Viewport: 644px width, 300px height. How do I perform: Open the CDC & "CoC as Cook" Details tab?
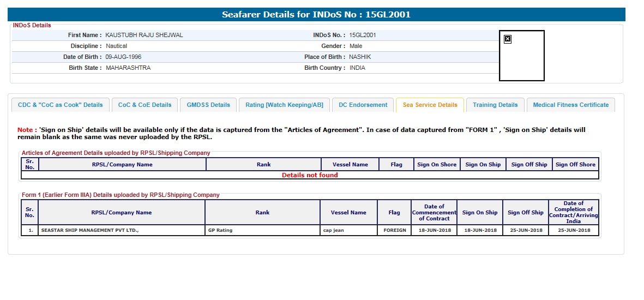60,105
